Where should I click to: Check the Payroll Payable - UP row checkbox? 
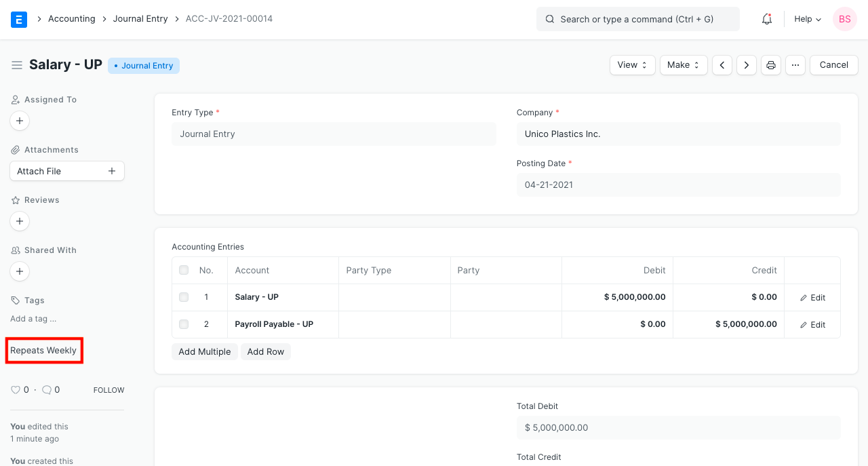184,324
